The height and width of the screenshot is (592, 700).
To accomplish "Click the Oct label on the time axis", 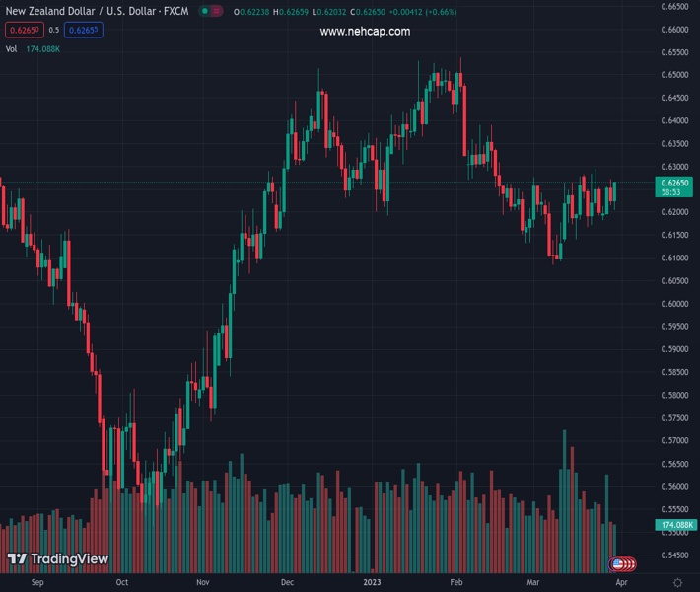I will tap(121, 583).
